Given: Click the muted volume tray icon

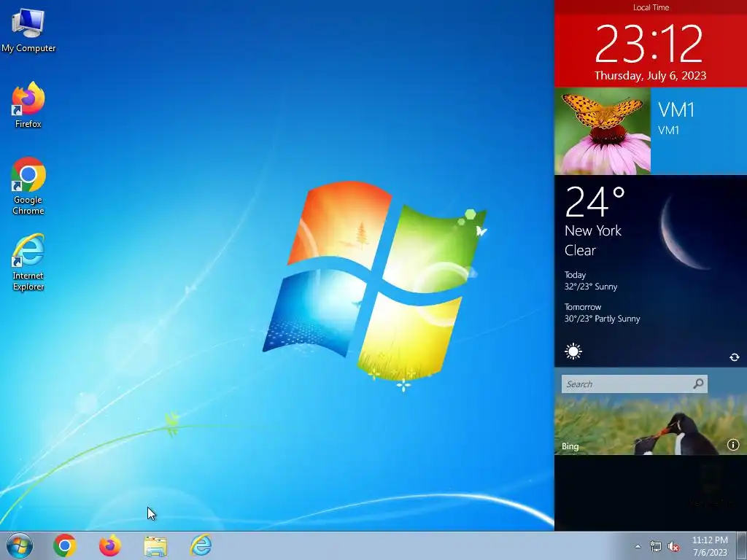Looking at the screenshot, I should (673, 546).
